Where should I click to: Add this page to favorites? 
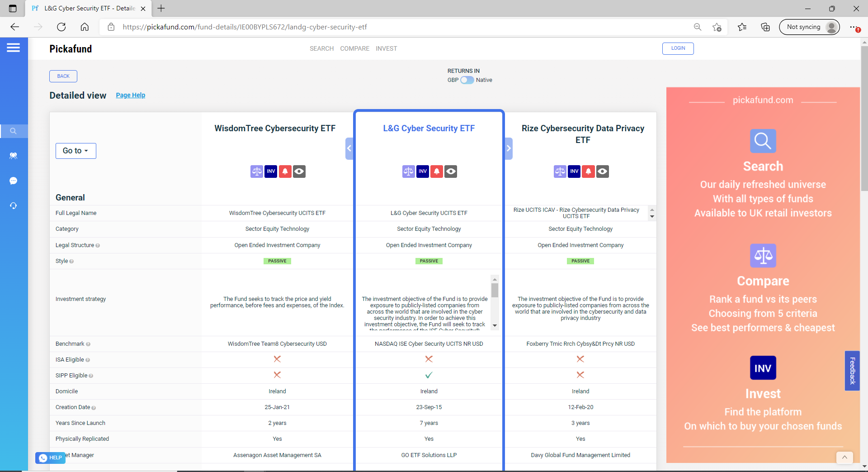click(717, 27)
